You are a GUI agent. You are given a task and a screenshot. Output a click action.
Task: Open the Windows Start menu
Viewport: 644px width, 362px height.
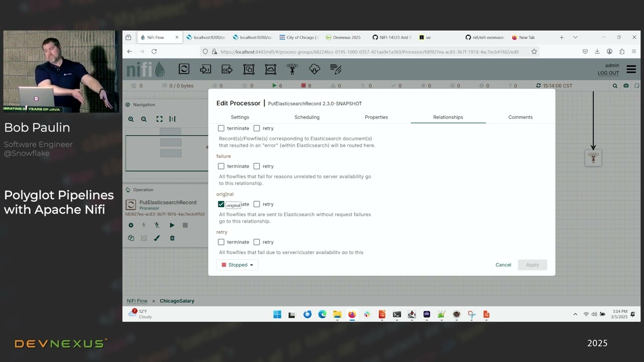(277, 315)
